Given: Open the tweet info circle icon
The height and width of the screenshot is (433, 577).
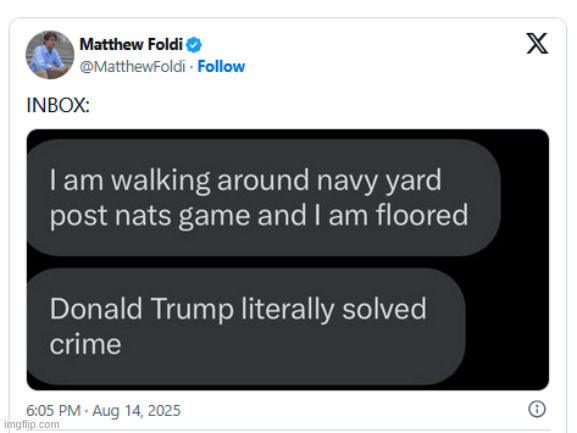Looking at the screenshot, I should click(x=537, y=409).
